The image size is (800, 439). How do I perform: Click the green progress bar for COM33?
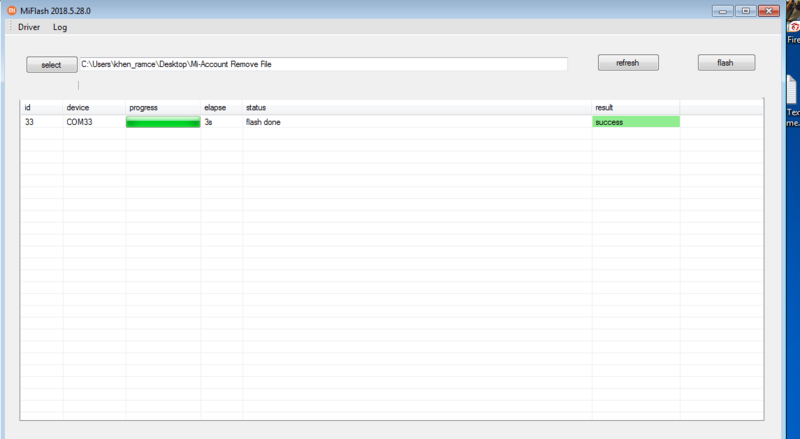click(x=163, y=122)
